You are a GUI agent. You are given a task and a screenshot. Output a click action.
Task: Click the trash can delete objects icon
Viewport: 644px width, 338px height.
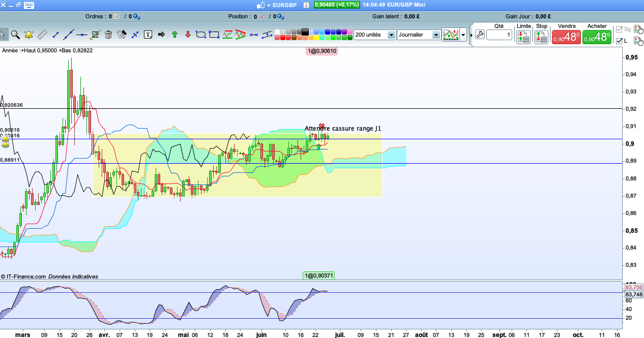[108, 35]
